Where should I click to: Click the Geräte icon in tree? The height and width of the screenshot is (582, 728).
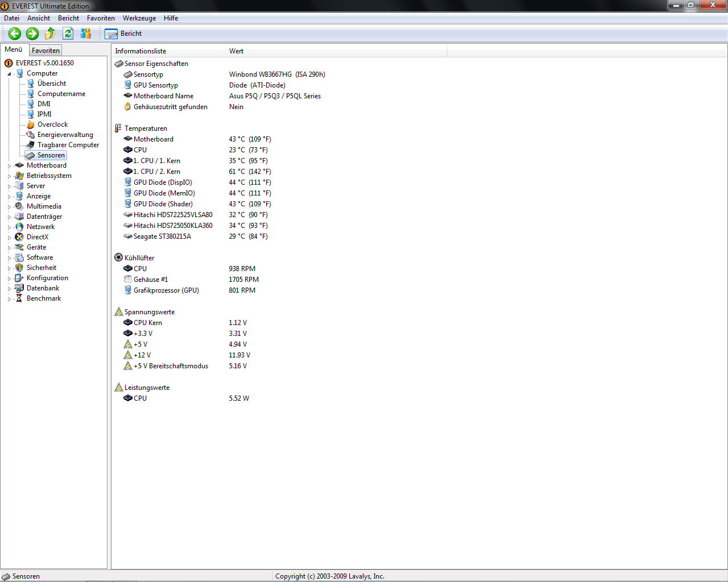(19, 247)
